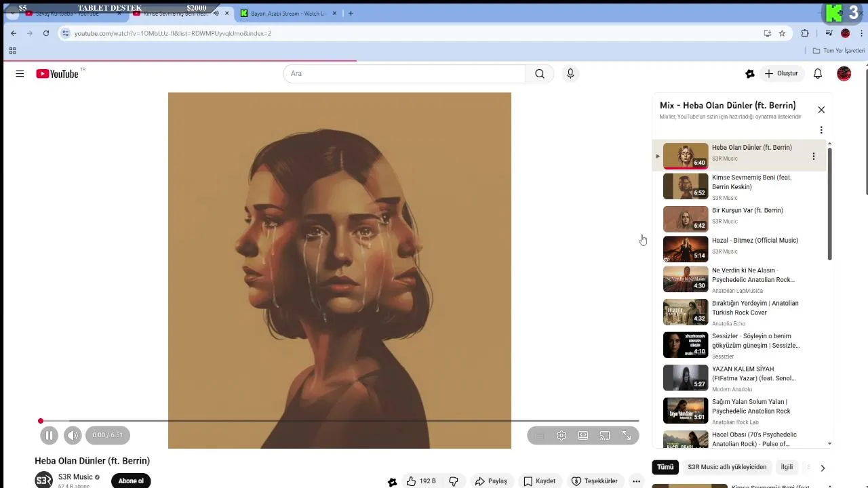Open the YouTube guide hamburger menu
Viewport: 868px width, 488px height.
(20, 74)
